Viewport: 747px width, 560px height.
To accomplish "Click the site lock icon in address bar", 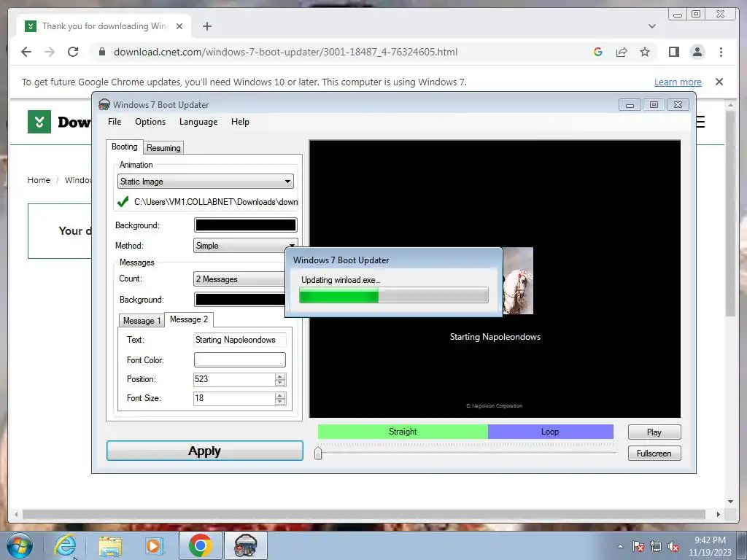I will click(101, 52).
